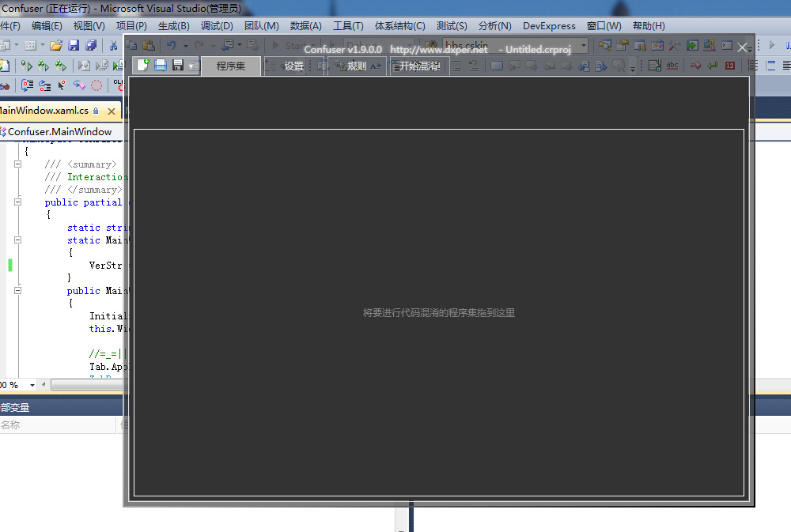791x532 pixels.
Task: Click the new project icon in Confuser
Action: coord(142,65)
